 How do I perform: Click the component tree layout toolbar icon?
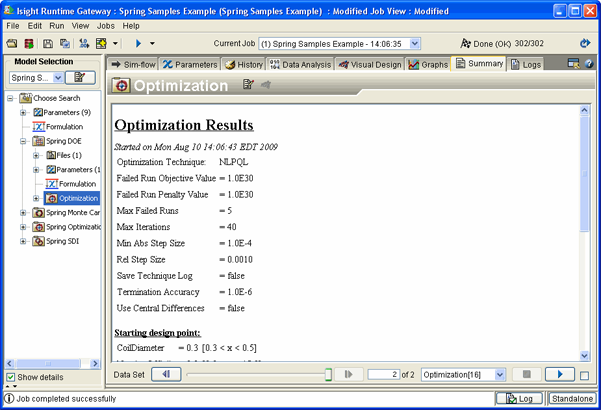point(84,44)
